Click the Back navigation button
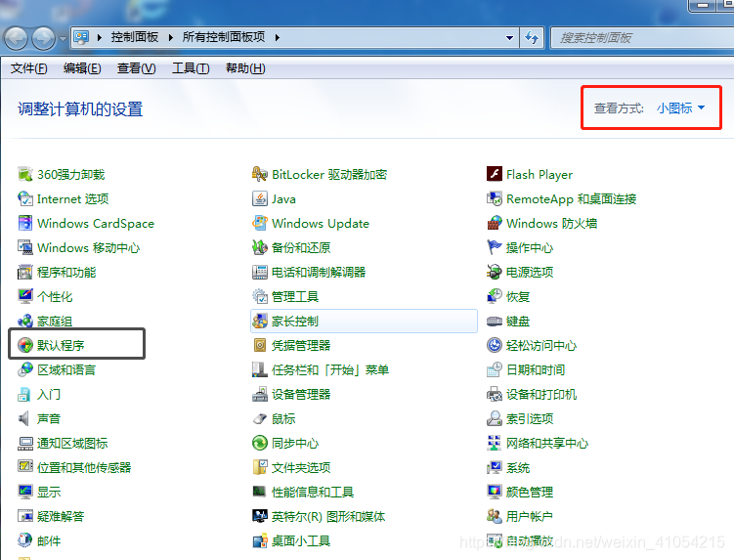The width and height of the screenshot is (734, 560). point(17,38)
